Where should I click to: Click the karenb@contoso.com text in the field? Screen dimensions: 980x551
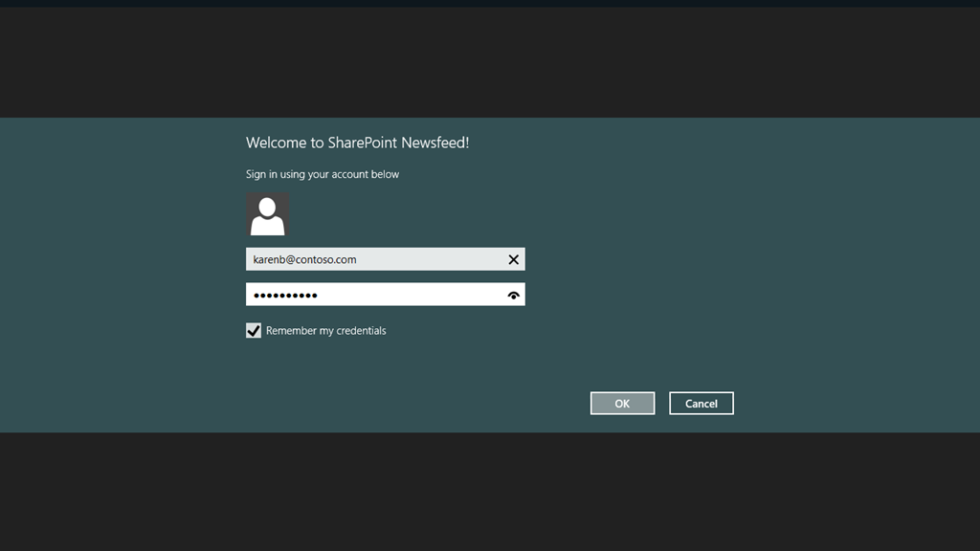tap(304, 259)
